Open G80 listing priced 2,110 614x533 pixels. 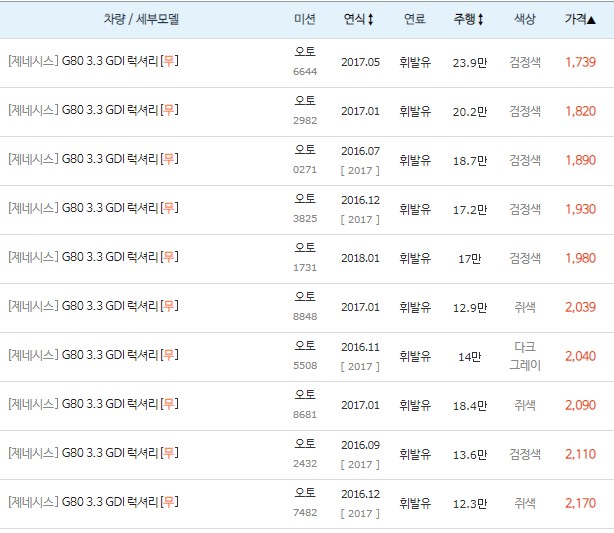tap(93, 452)
